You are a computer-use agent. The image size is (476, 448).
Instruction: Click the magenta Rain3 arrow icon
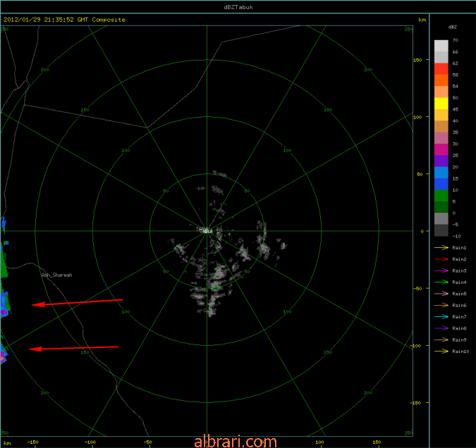coord(441,270)
